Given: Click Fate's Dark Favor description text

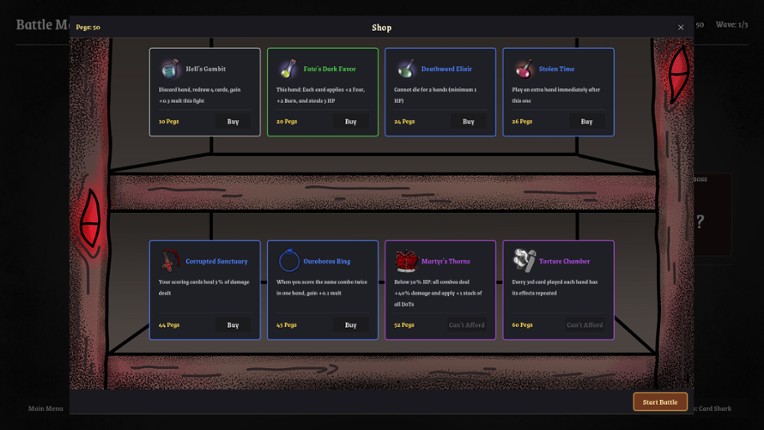Looking at the screenshot, I should 321,95.
